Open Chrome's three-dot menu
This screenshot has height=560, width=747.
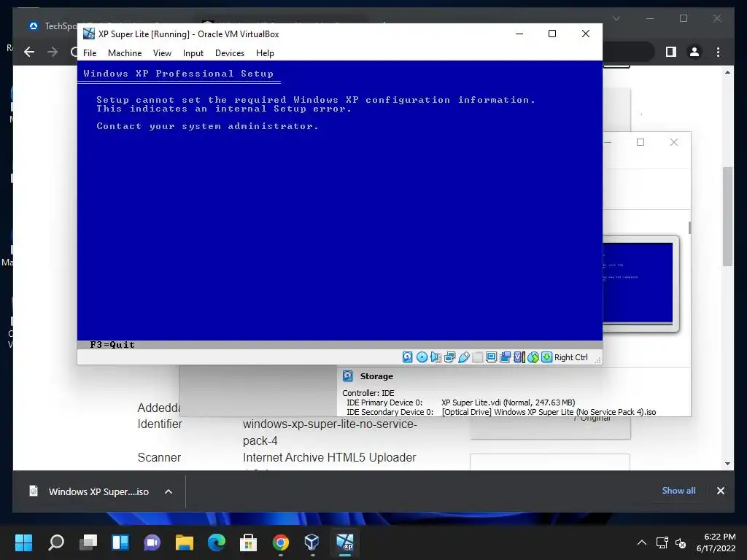click(x=718, y=52)
